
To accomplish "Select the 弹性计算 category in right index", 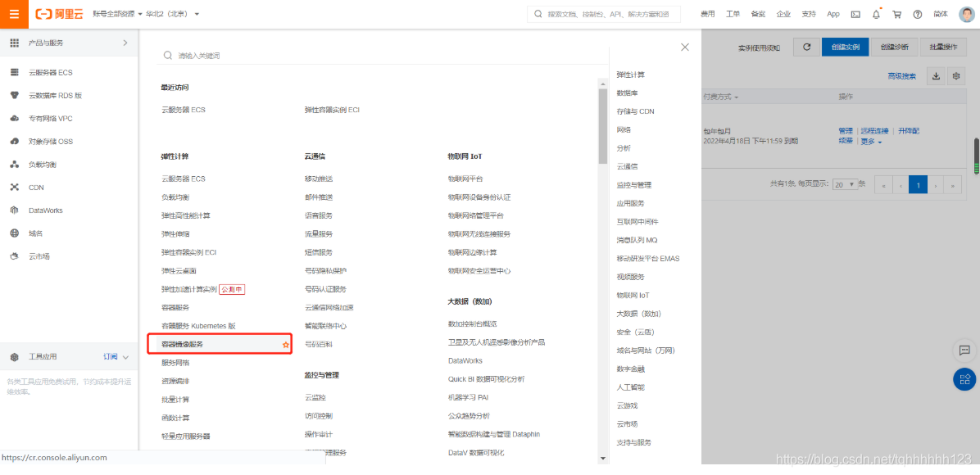I will [x=631, y=75].
